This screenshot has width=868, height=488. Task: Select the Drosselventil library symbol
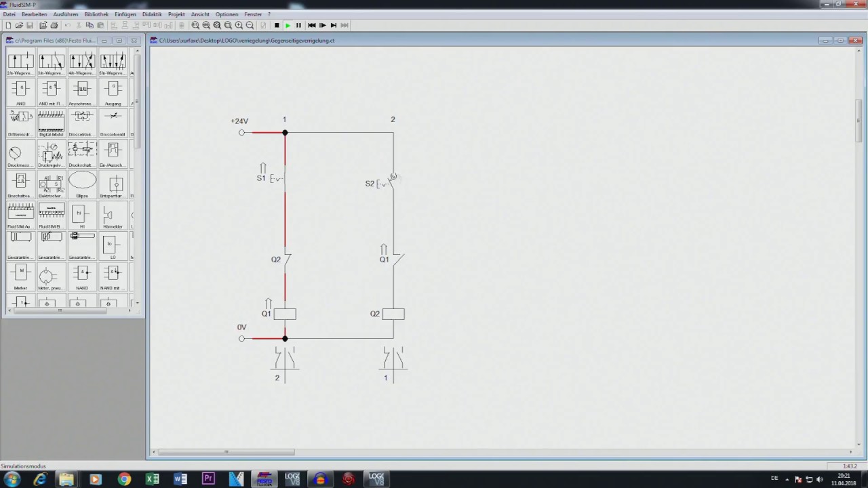(113, 124)
